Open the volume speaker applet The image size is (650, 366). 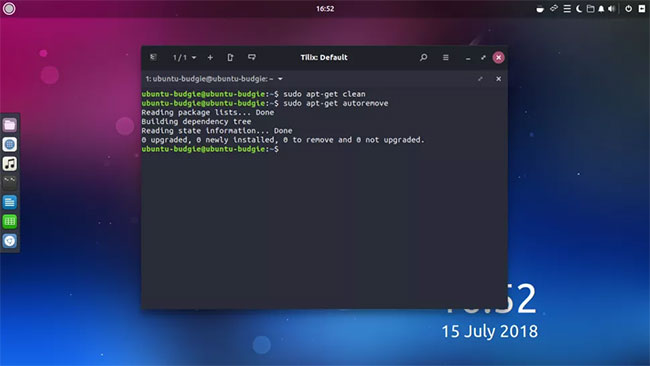coord(611,9)
